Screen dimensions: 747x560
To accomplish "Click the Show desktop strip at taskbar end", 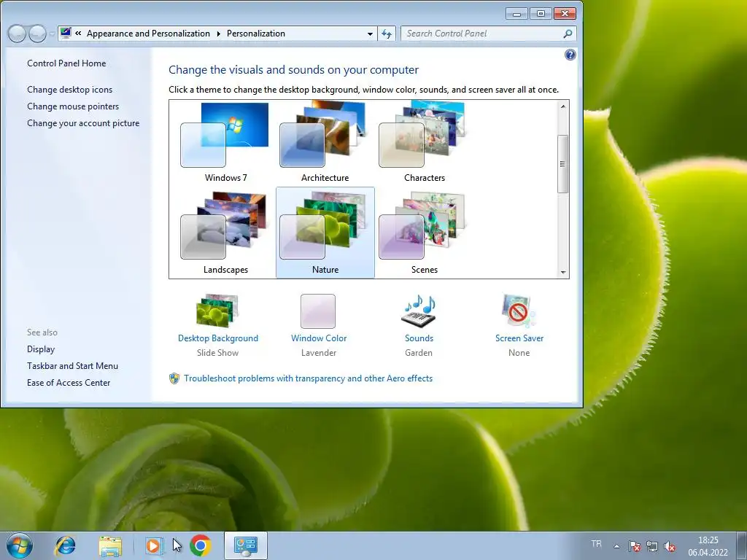I will click(742, 546).
